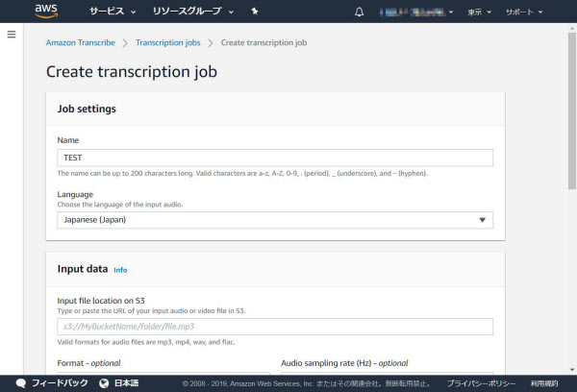Image resolution: width=577 pixels, height=392 pixels.
Task: Click the AWS logo home icon
Action: 46,11
